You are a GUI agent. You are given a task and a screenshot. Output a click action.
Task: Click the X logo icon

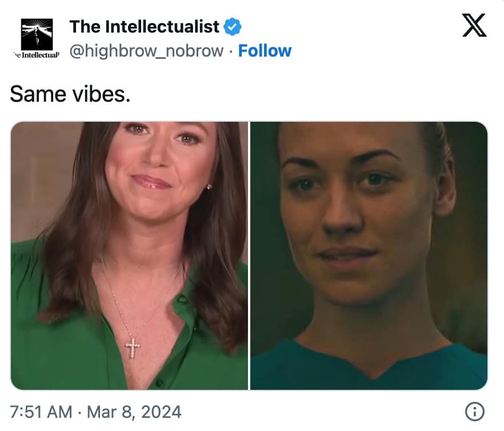pyautogui.click(x=474, y=26)
